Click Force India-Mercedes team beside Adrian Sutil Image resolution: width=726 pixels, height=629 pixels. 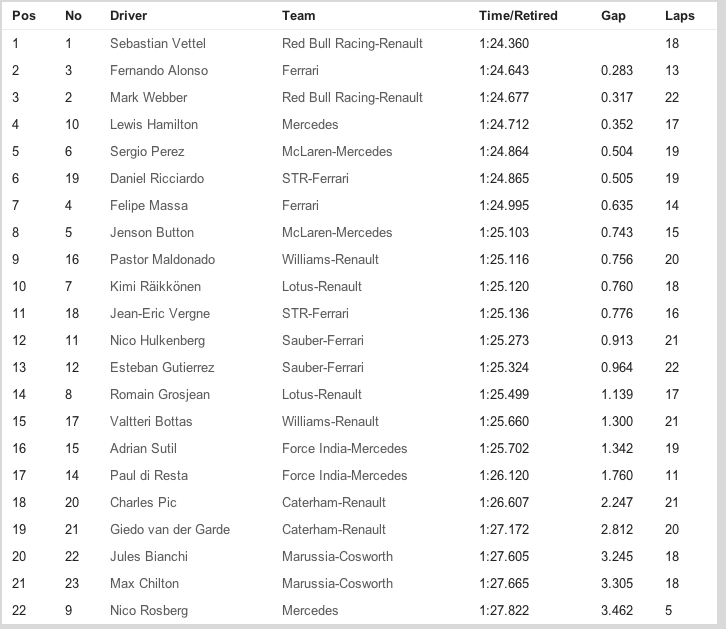point(345,449)
